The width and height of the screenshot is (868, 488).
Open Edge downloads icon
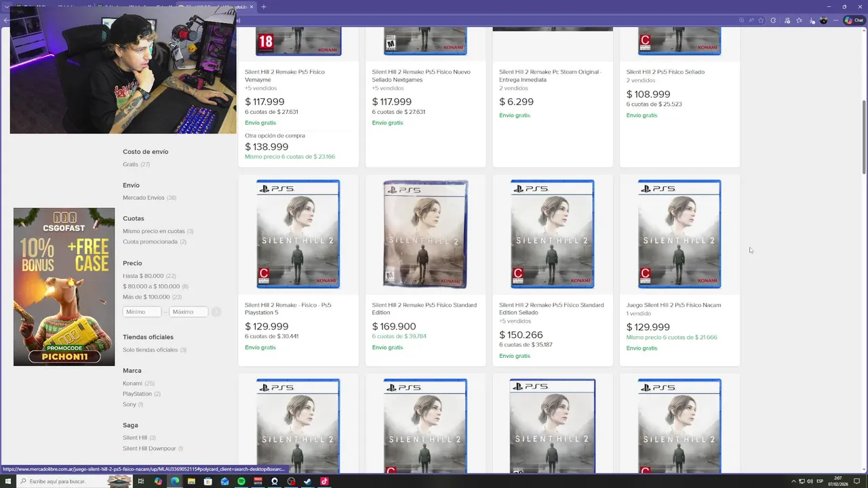[812, 21]
